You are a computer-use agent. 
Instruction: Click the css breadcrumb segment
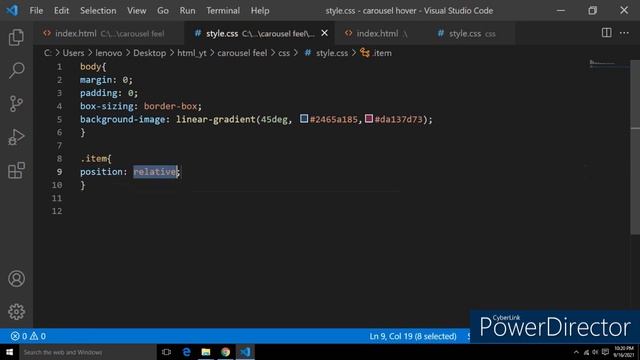pyautogui.click(x=284, y=53)
